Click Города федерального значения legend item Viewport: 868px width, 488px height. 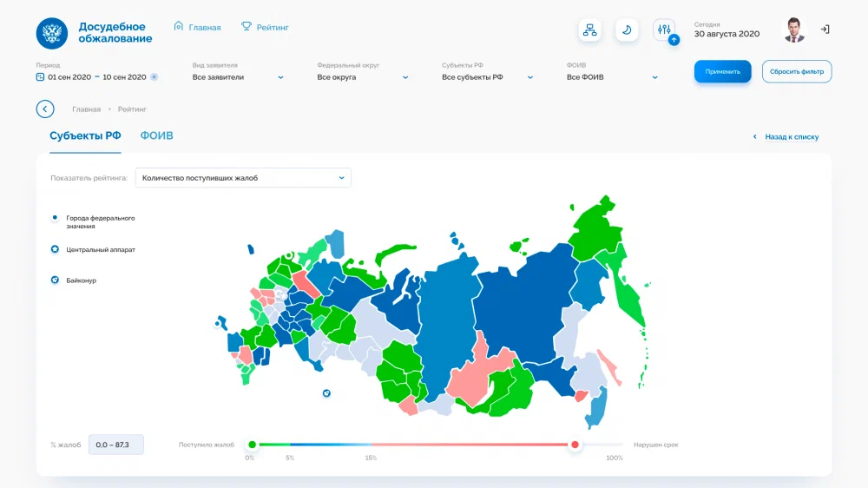coord(93,221)
